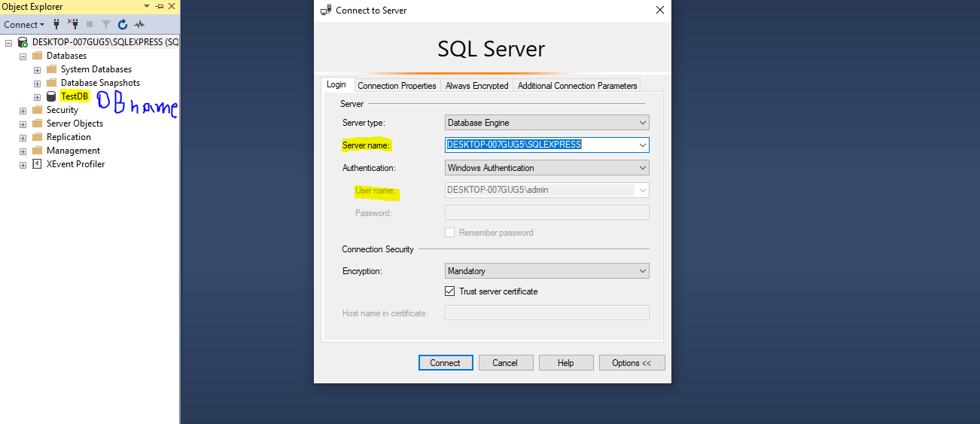Select the TestDB database label
Image resolution: width=980 pixels, height=424 pixels.
(75, 96)
